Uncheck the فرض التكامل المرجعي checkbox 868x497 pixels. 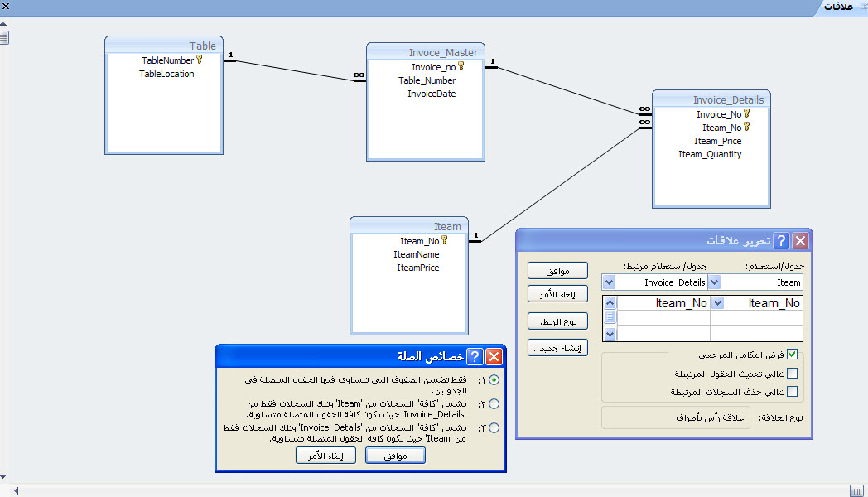(x=792, y=355)
